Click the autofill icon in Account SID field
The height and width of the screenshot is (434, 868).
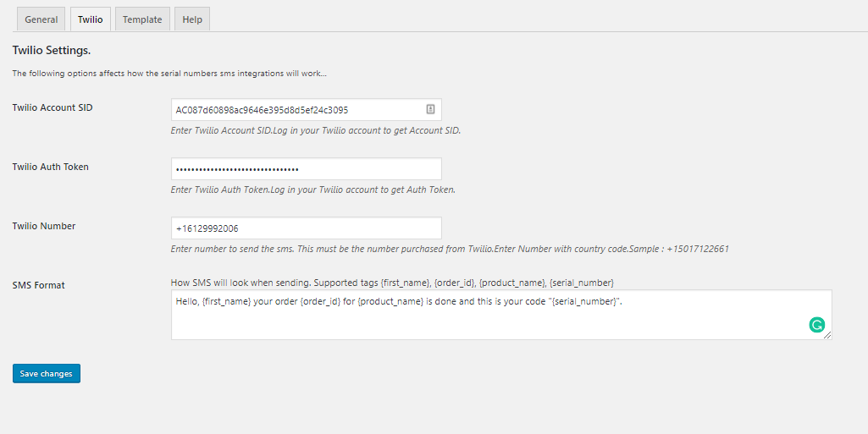430,109
